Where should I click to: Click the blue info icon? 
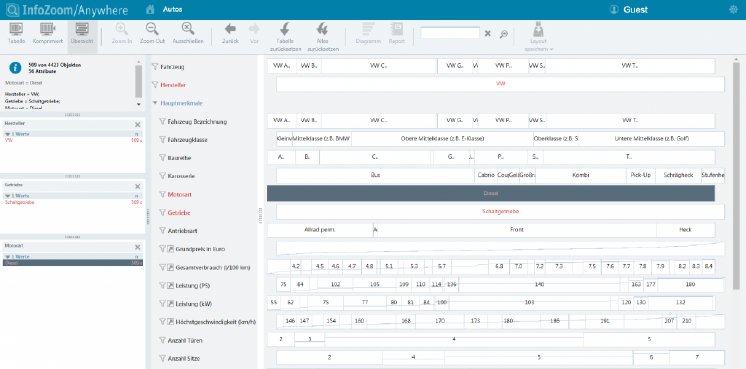15,68
